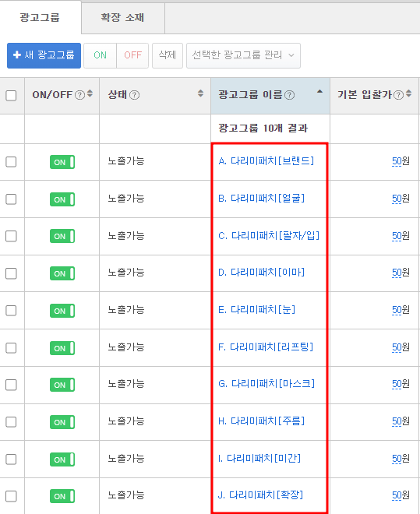Check the row for C. 다리미패치[팔자/입]
The width and height of the screenshot is (420, 514).
(11, 236)
